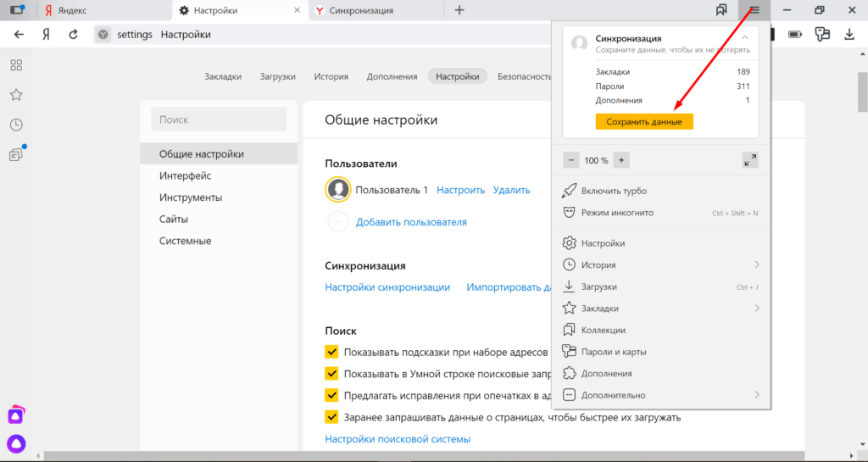868x462 pixels.
Task: Enter fullscreen with the expand arrows icon
Action: coord(750,160)
